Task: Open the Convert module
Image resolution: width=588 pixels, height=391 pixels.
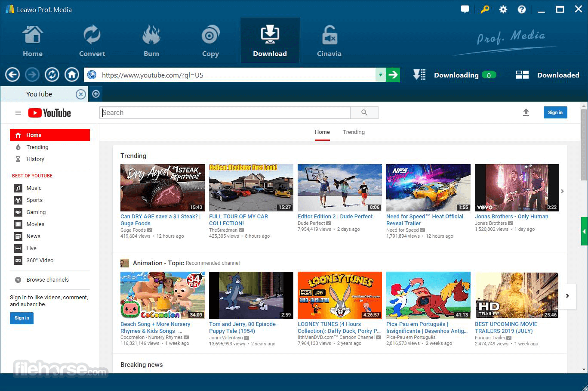Action: [x=92, y=41]
